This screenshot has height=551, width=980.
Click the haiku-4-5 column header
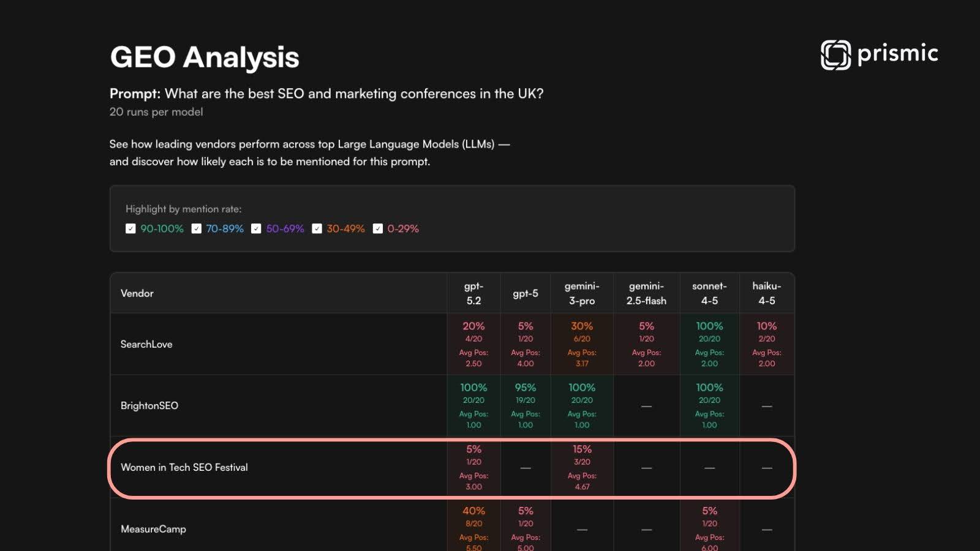766,293
